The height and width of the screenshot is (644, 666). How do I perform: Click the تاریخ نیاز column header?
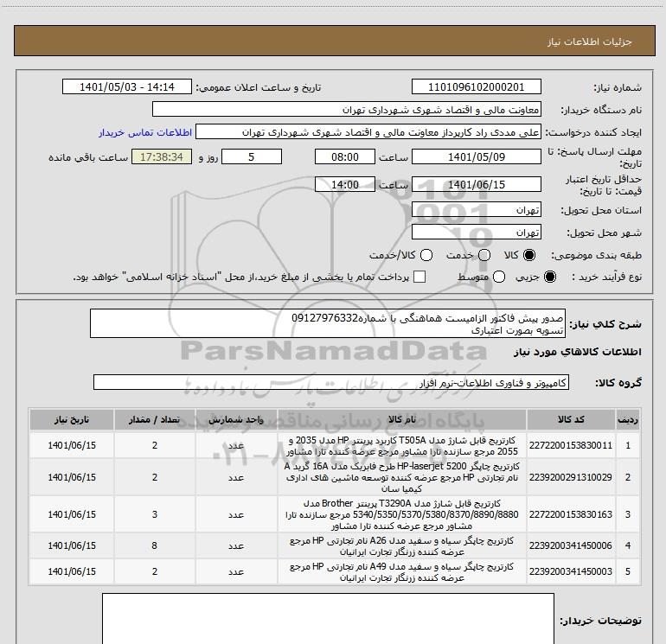[72, 419]
